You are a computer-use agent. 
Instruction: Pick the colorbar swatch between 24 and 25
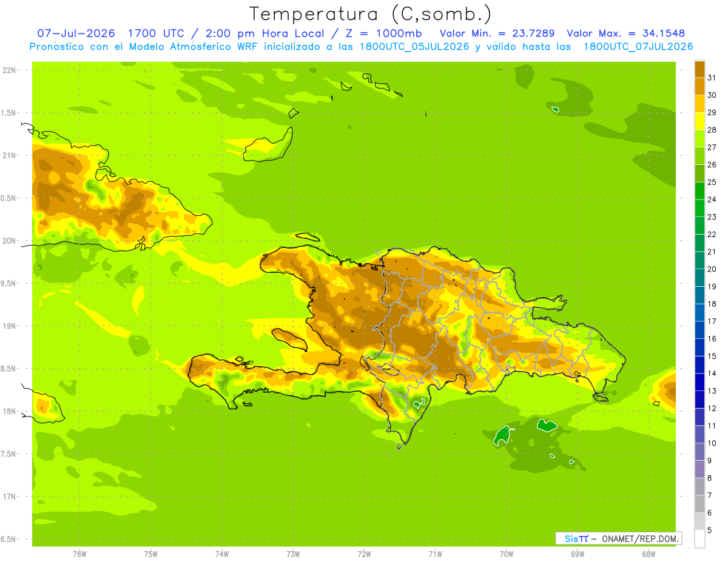pos(699,190)
